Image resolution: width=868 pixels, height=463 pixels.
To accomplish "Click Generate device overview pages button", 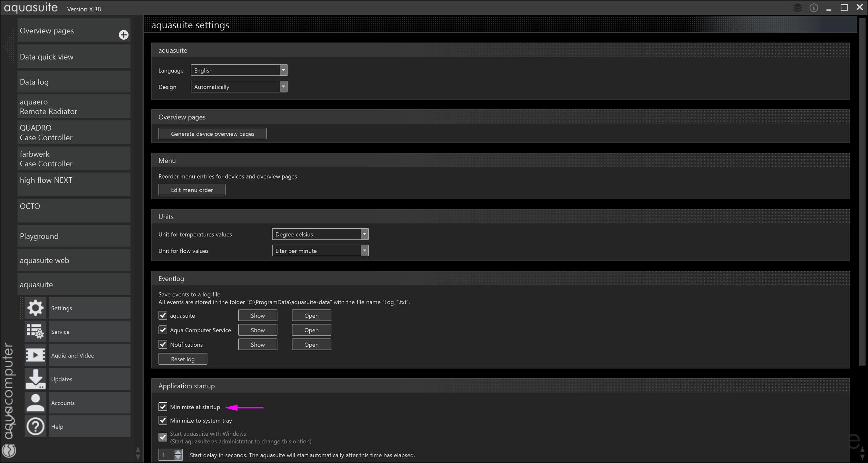I will [x=213, y=133].
